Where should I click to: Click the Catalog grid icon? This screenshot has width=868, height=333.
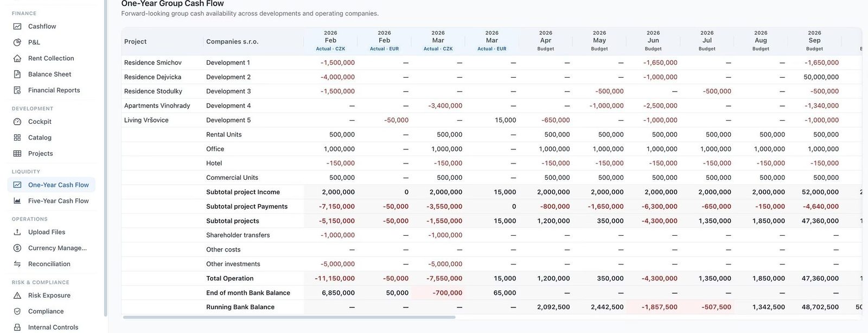[17, 137]
